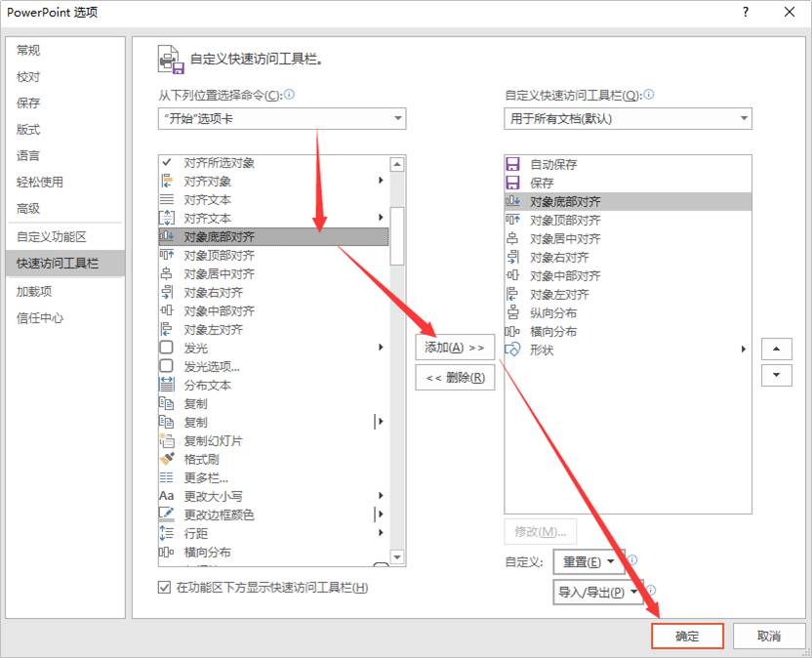Image resolution: width=812 pixels, height=658 pixels.
Task: Click the 更多栏 columns icon
Action: click(x=166, y=477)
